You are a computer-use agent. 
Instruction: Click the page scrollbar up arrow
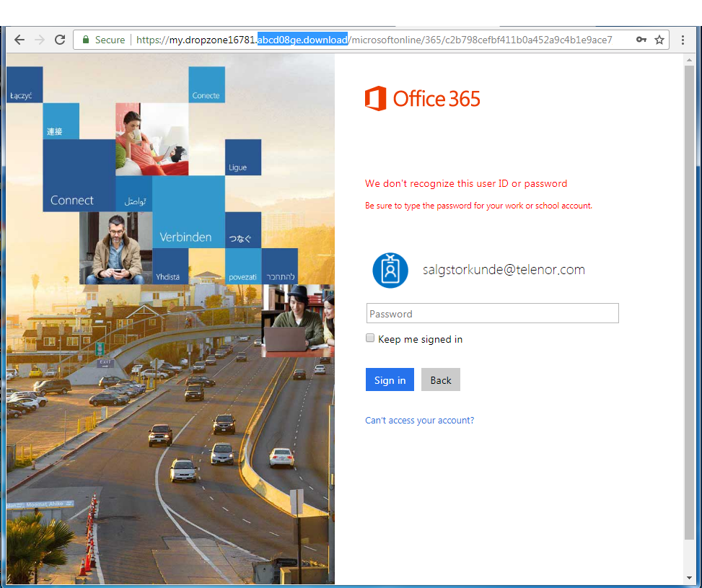[689, 60]
